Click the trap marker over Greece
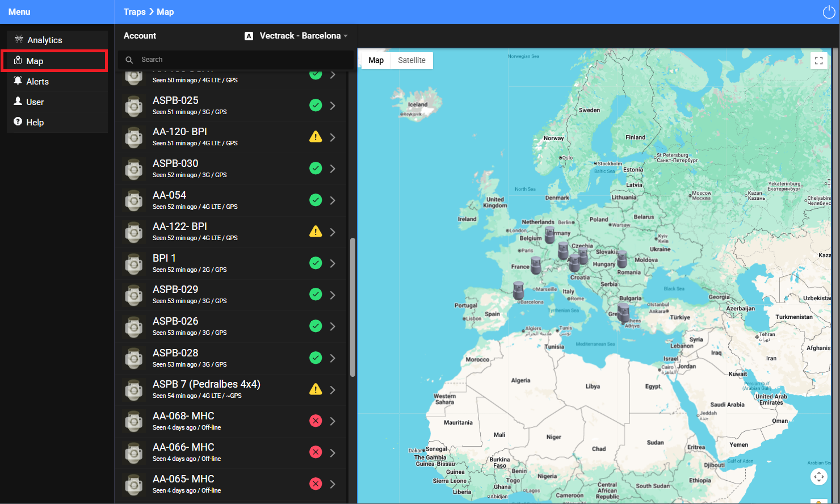 623,313
